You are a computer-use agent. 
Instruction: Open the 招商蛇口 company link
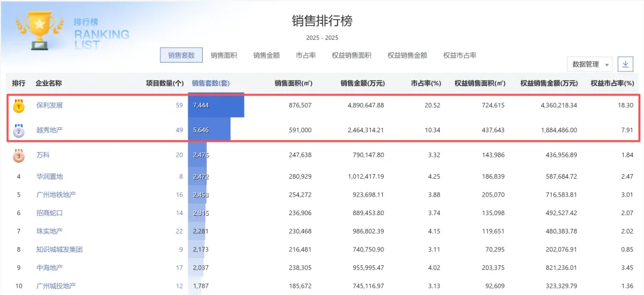(49, 213)
